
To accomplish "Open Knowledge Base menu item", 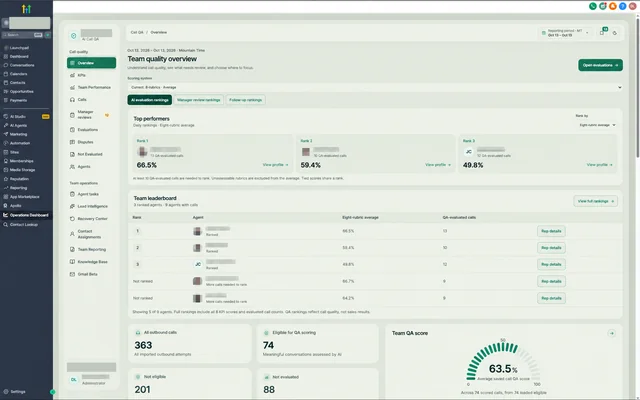I will coord(91,262).
